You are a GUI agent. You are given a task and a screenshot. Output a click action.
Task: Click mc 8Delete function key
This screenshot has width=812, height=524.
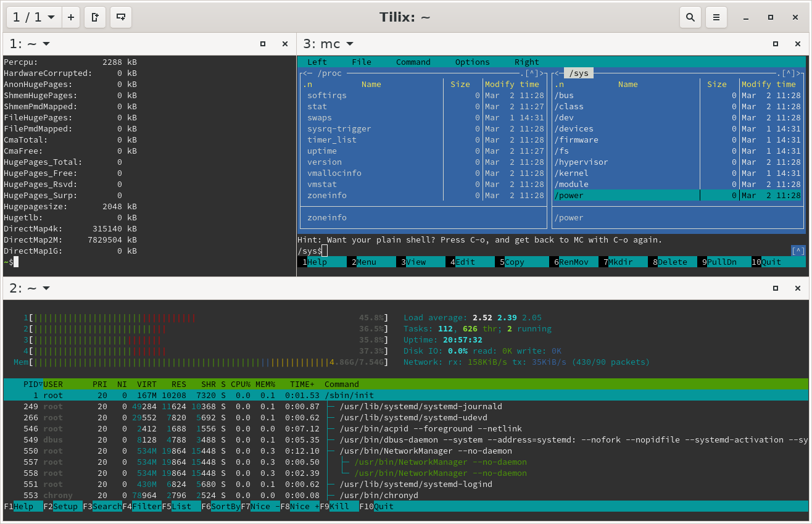coord(673,262)
